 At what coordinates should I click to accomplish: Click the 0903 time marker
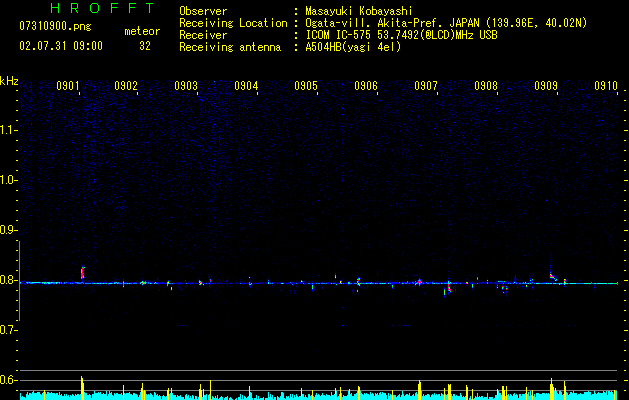(x=186, y=86)
